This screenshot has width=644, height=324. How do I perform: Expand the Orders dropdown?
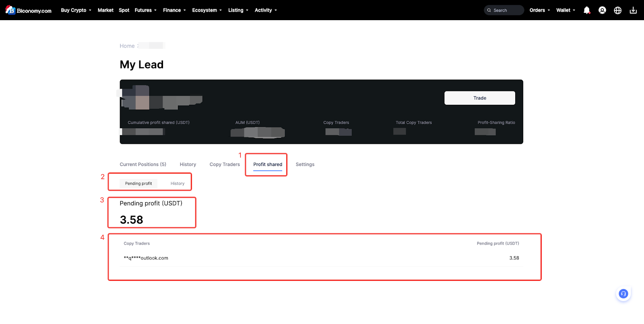coord(540,10)
